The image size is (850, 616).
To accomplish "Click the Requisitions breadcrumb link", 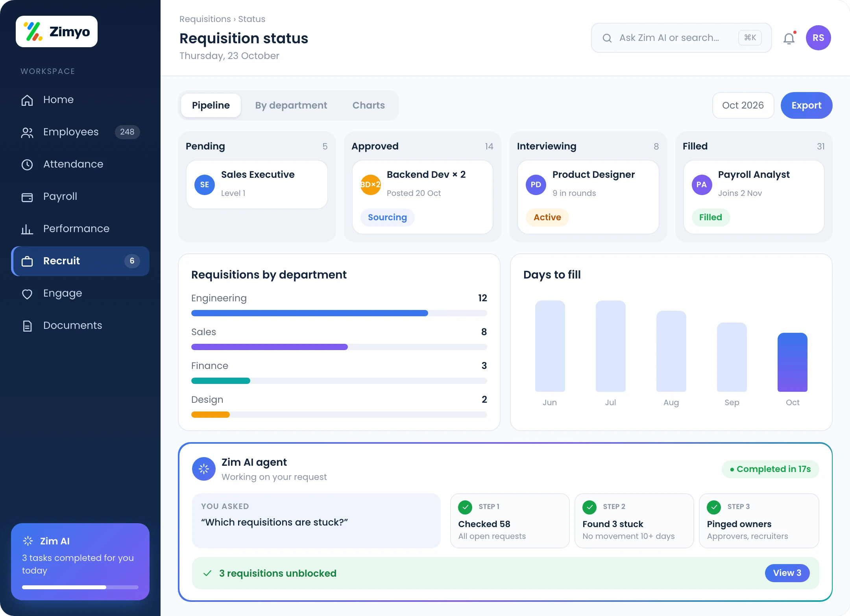I will coord(205,19).
